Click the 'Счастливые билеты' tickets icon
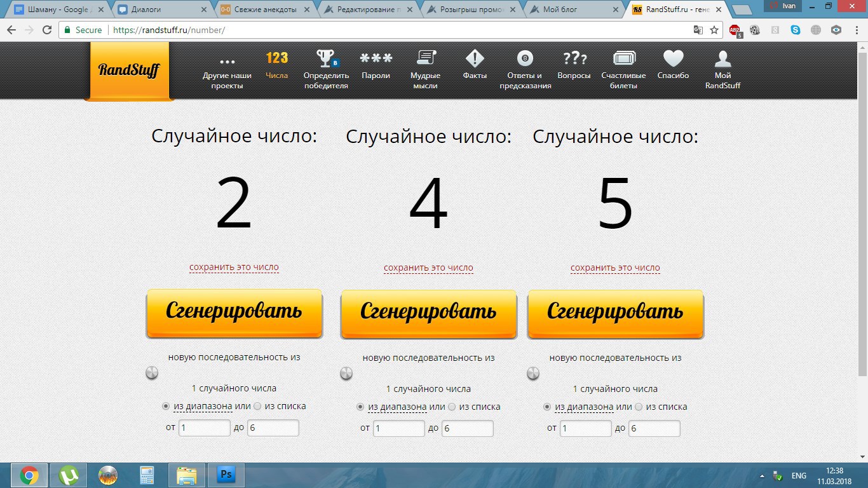Screen dimensions: 868x488 pyautogui.click(x=623, y=59)
